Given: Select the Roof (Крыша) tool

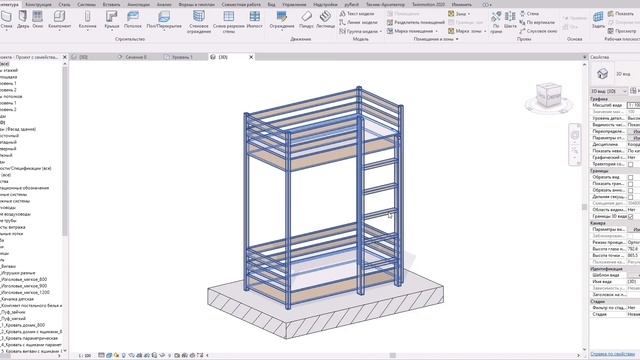Looking at the screenshot, I should click(111, 19).
